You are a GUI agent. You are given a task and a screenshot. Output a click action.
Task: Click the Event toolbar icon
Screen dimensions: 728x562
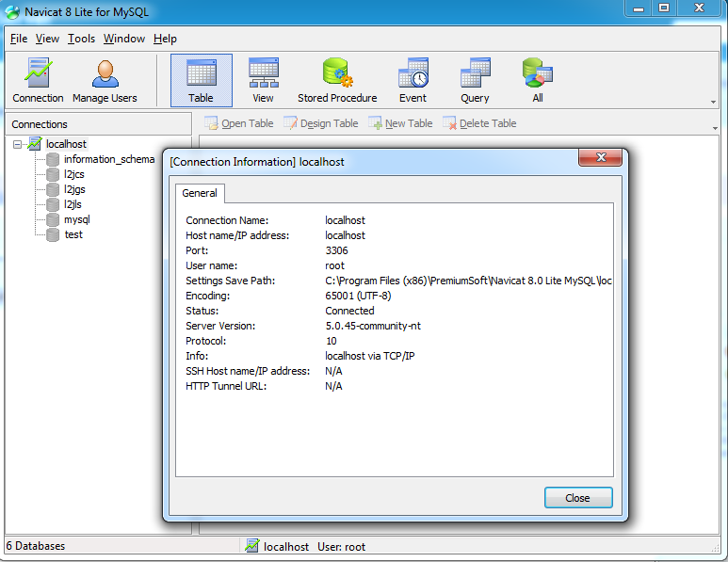(413, 80)
